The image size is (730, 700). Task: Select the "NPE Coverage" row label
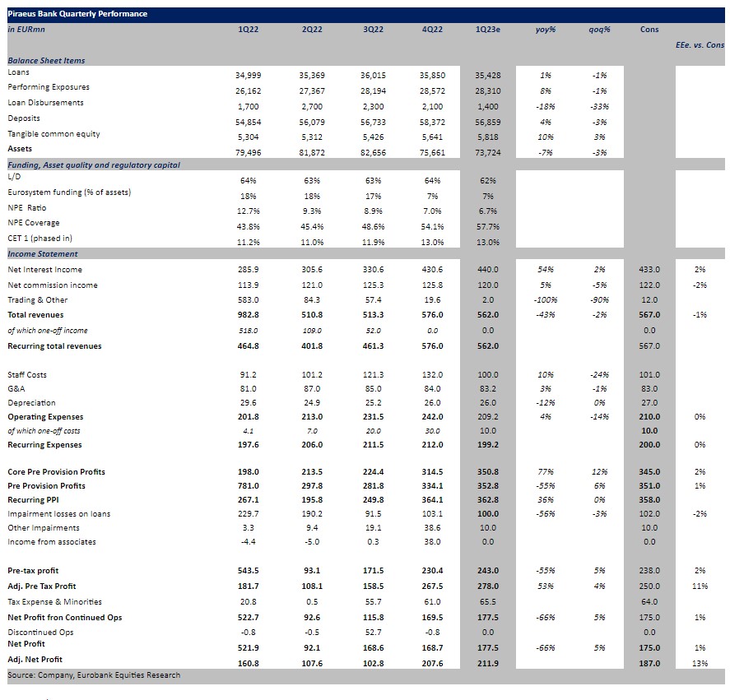click(34, 223)
